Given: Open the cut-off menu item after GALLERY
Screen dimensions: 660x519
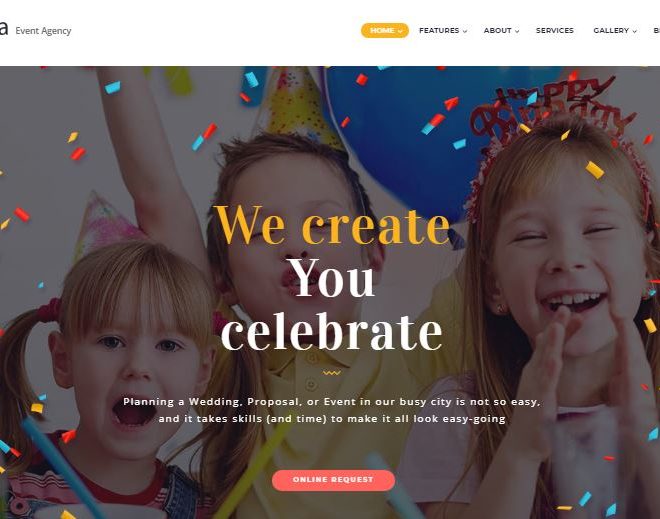Looking at the screenshot, I should pos(656,31).
